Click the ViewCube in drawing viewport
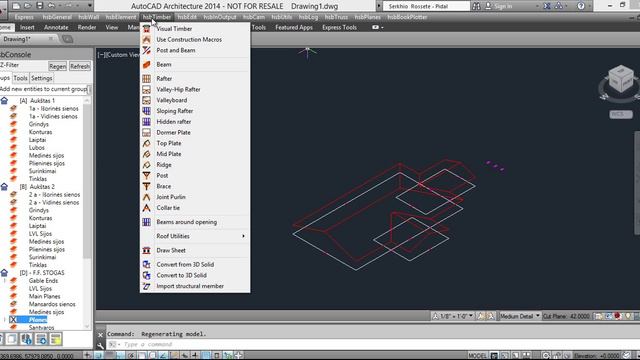 coord(620,80)
